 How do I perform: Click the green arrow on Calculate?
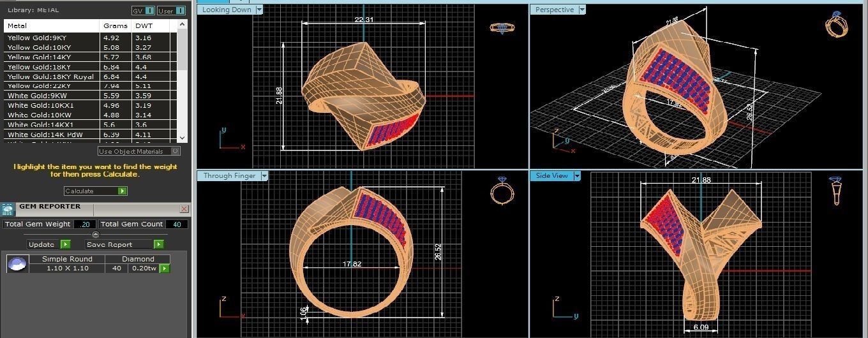[x=123, y=191]
